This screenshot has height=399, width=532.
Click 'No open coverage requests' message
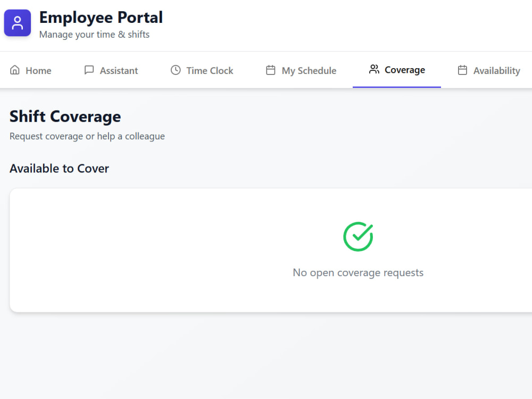358,273
